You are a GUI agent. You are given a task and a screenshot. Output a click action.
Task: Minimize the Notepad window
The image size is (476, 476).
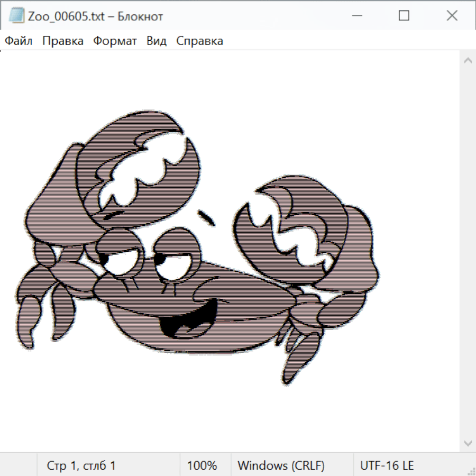[x=356, y=16]
